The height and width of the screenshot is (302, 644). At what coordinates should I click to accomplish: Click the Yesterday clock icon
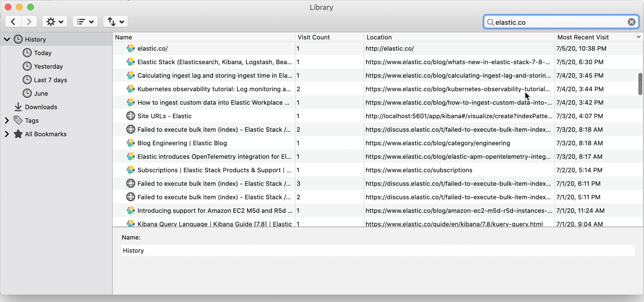point(27,66)
